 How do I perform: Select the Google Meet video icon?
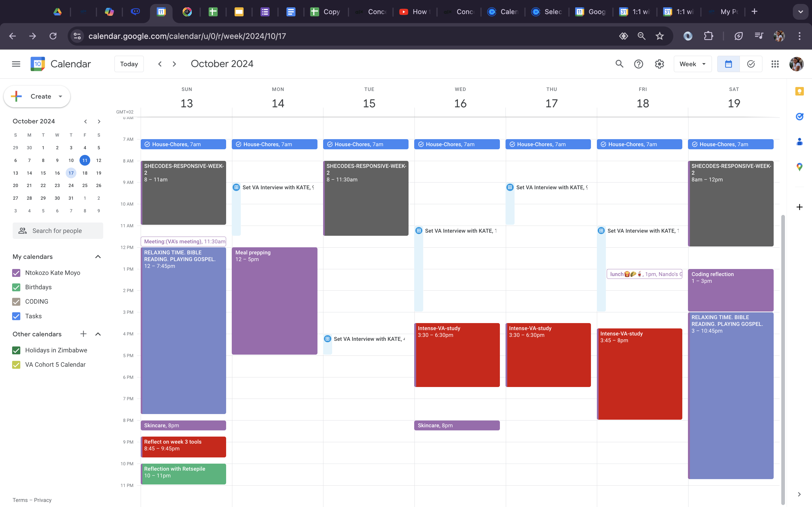tap(237, 188)
